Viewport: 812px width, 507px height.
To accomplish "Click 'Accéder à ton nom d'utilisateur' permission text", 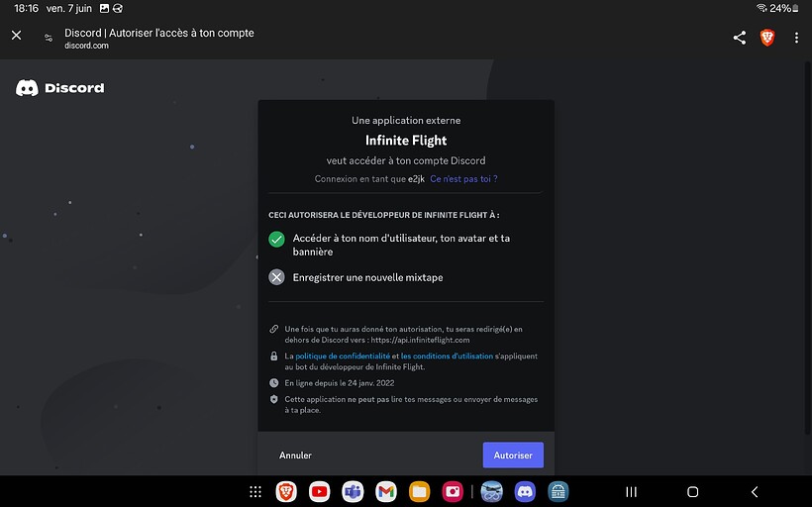I will [x=401, y=245].
